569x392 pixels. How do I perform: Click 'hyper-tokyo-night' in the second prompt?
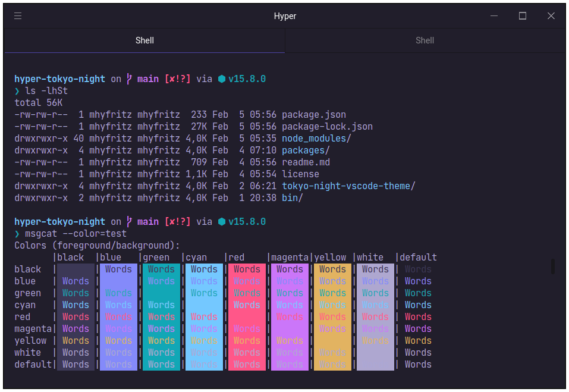coord(60,221)
